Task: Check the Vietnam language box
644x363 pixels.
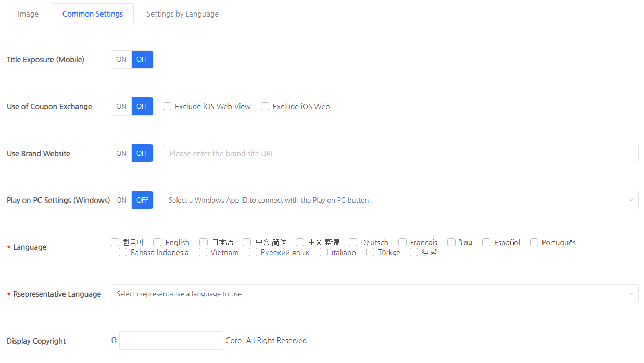Action: click(x=203, y=252)
